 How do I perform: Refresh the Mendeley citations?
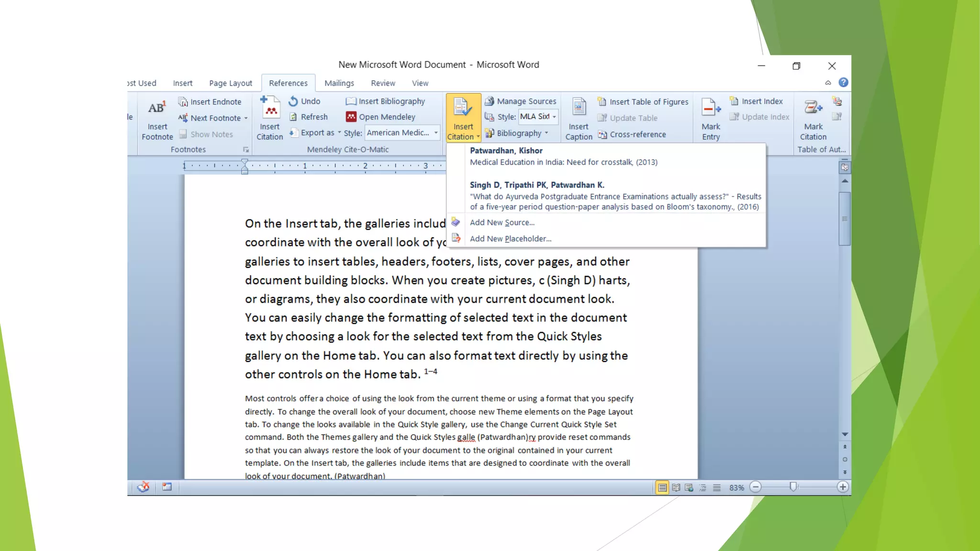tap(309, 117)
